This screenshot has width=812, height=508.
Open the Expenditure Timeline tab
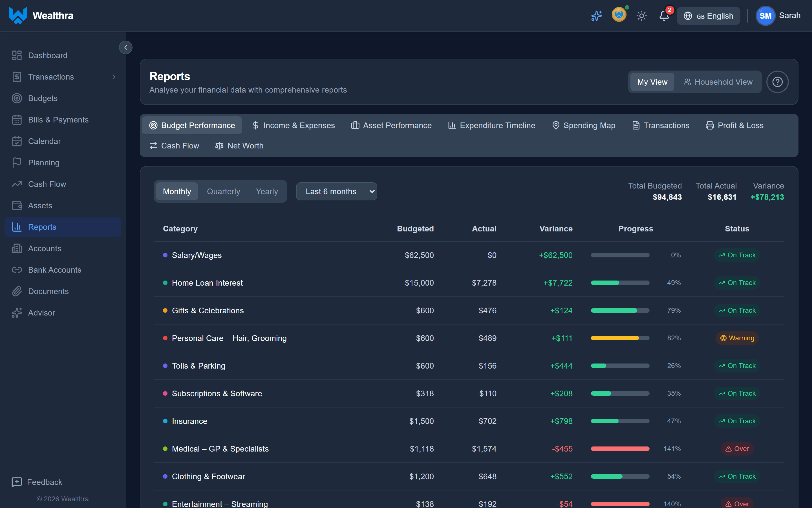point(491,125)
